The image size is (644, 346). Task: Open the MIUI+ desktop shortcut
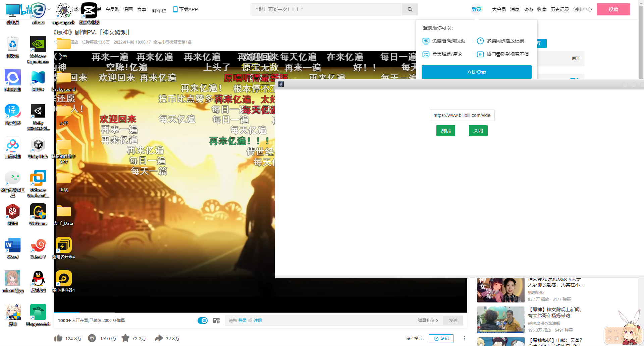[38, 81]
